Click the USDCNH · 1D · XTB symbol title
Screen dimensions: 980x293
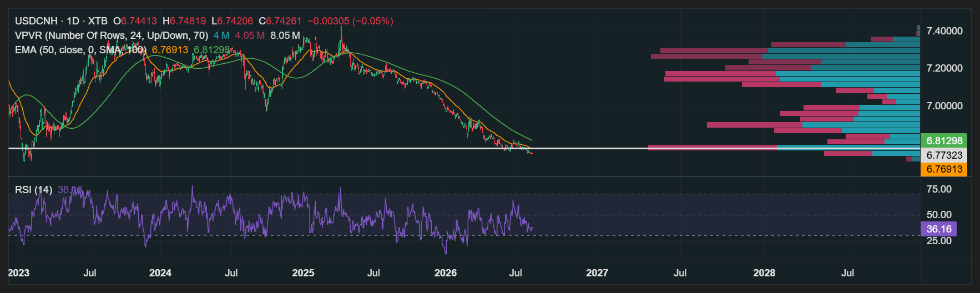pos(61,21)
